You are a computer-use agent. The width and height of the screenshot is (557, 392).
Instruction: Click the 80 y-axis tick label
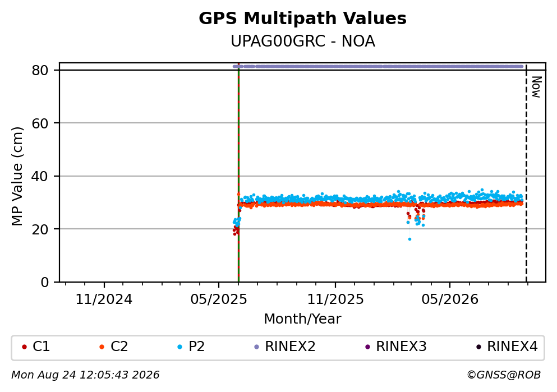[x=40, y=70]
